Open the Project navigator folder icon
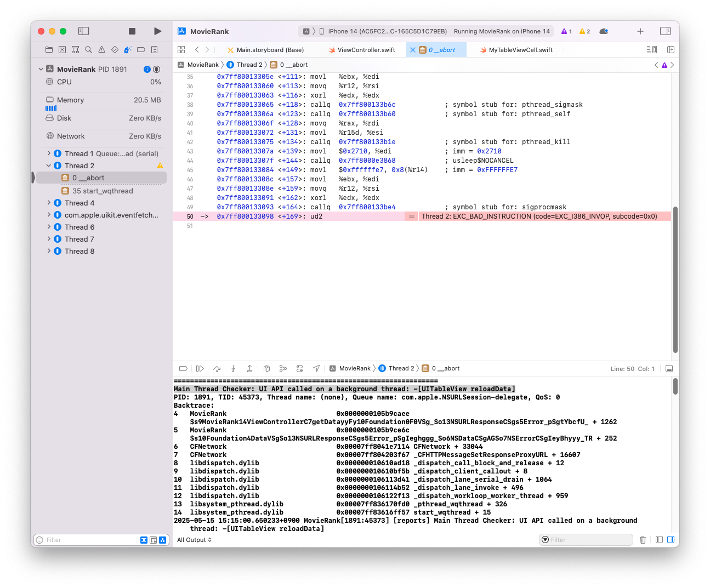Image resolution: width=710 pixels, height=588 pixels. pyautogui.click(x=49, y=50)
